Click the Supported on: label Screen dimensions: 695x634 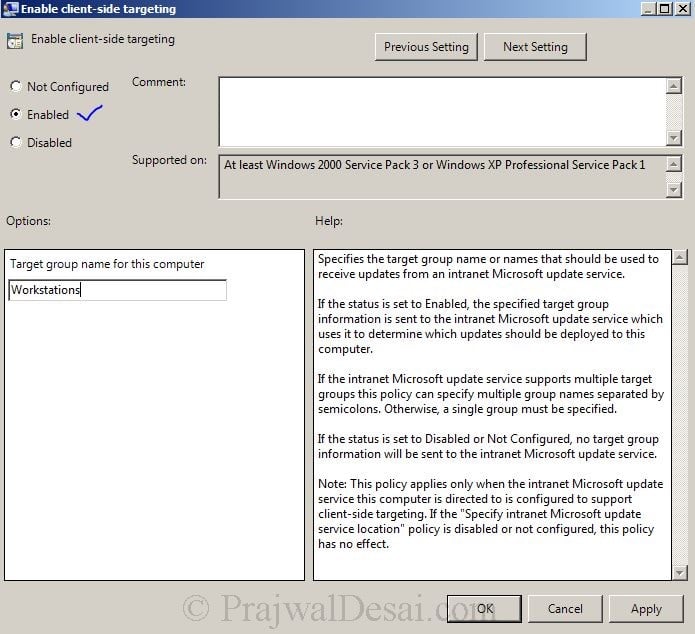pyautogui.click(x=169, y=160)
